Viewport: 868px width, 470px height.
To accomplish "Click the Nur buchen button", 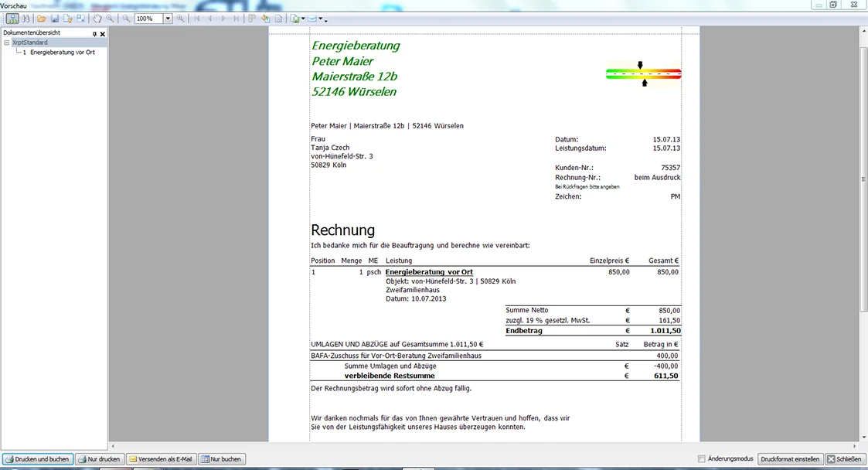I will click(221, 459).
